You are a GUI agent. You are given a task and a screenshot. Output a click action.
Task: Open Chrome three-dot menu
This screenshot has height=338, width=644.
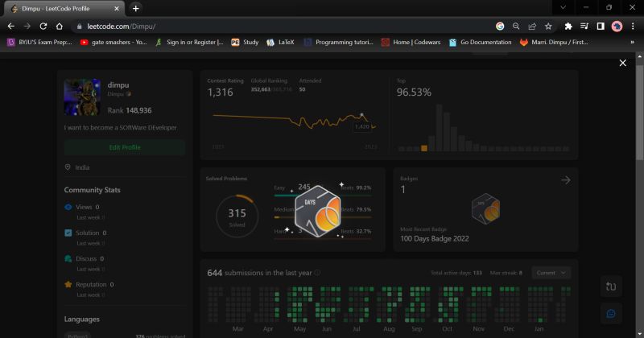click(x=633, y=27)
